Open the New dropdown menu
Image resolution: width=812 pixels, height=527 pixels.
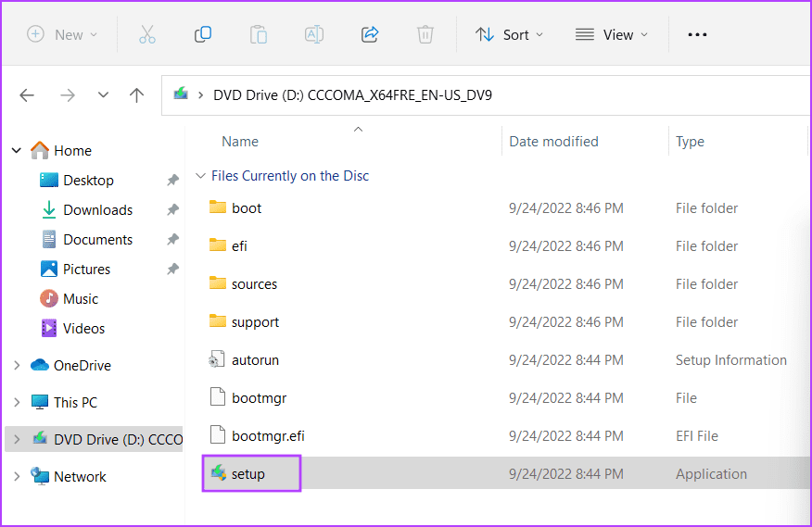coord(62,34)
